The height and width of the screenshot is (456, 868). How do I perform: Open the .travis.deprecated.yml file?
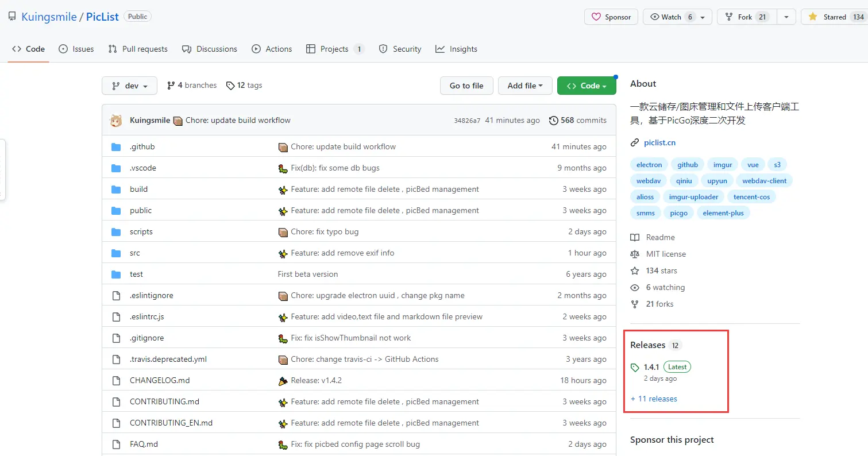pyautogui.click(x=168, y=359)
